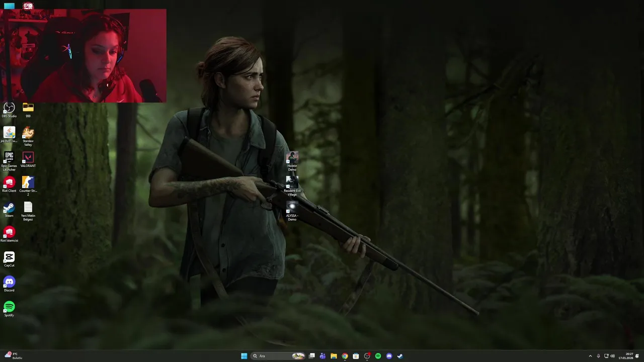The width and height of the screenshot is (644, 362).
Task: Click the webcam overlay thumbnail
Action: (x=83, y=56)
